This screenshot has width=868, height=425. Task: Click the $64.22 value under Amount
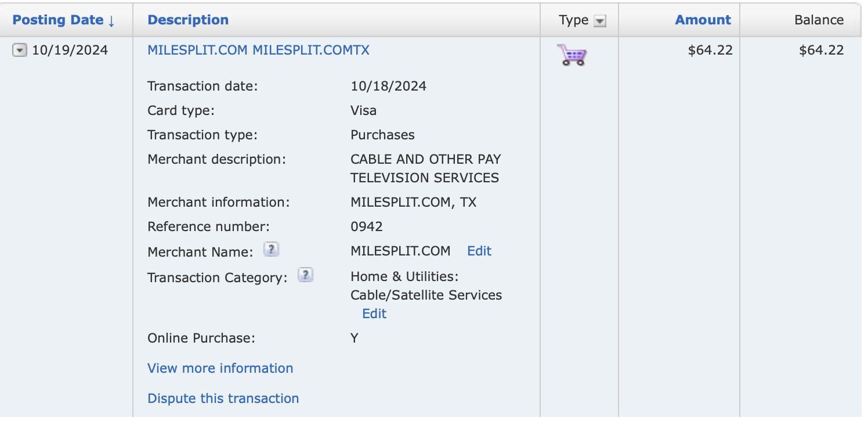[710, 50]
